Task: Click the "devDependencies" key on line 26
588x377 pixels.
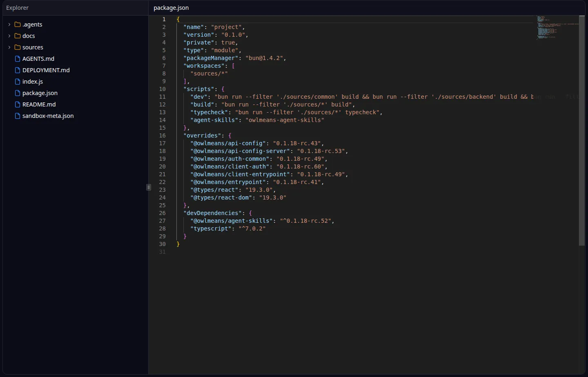Action: tap(213, 213)
